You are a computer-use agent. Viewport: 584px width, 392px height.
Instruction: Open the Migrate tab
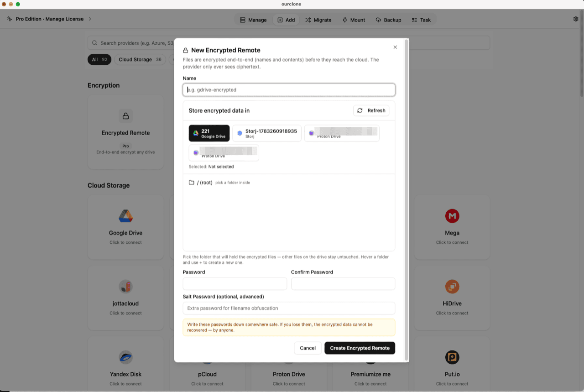[x=318, y=20]
